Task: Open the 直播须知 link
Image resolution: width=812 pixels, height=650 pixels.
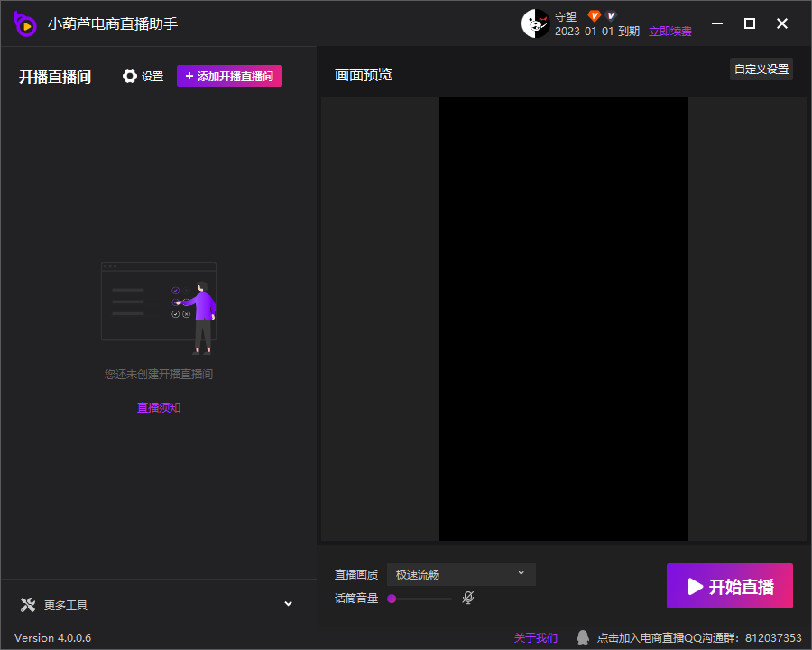Action: click(159, 407)
